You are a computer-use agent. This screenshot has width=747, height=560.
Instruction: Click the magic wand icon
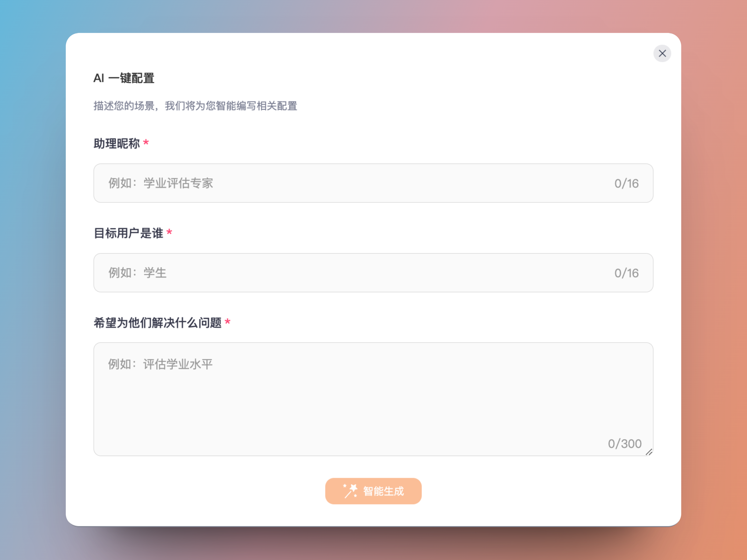coord(350,491)
